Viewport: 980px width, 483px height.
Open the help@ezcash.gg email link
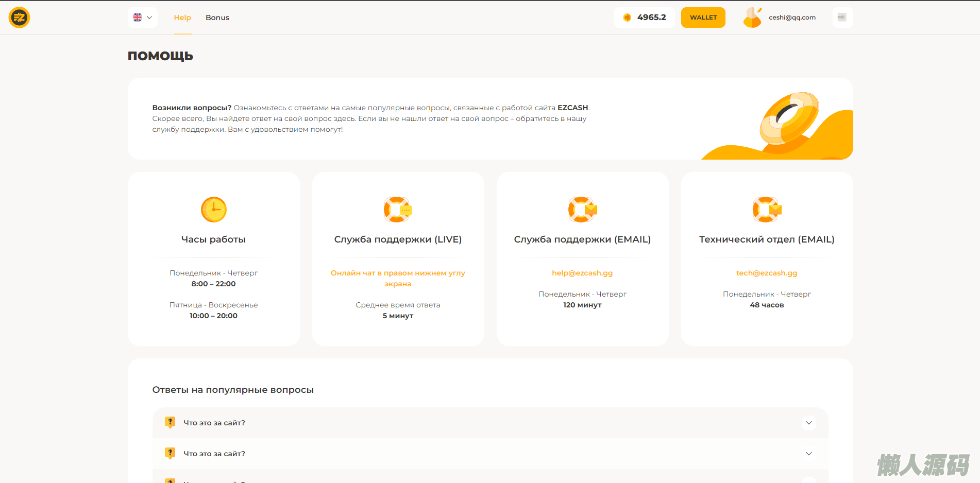coord(582,273)
